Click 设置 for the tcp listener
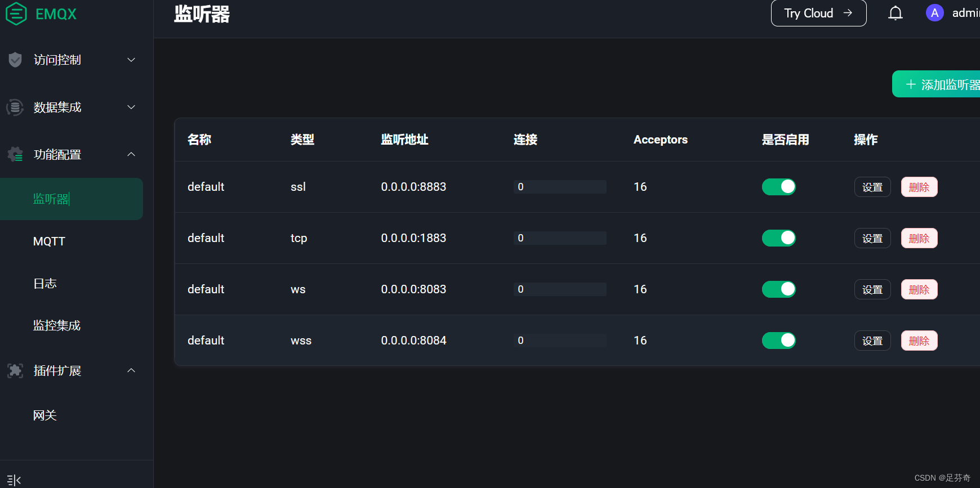The width and height of the screenshot is (980, 488). point(872,238)
